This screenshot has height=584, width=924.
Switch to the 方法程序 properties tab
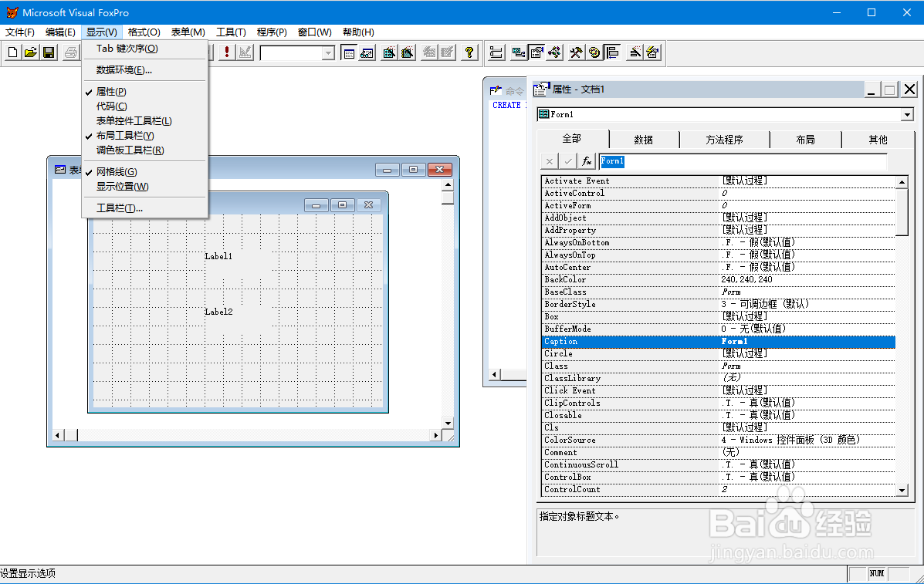click(x=724, y=140)
